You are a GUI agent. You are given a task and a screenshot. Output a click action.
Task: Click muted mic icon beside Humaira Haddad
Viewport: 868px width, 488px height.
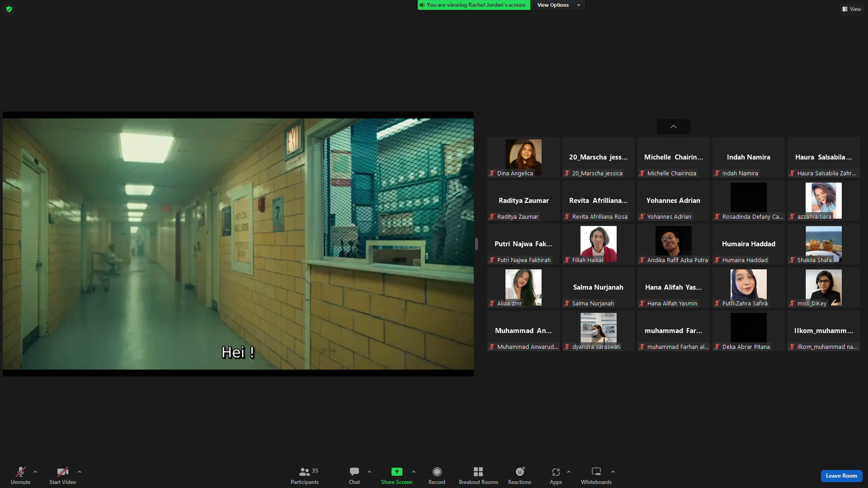tap(717, 260)
